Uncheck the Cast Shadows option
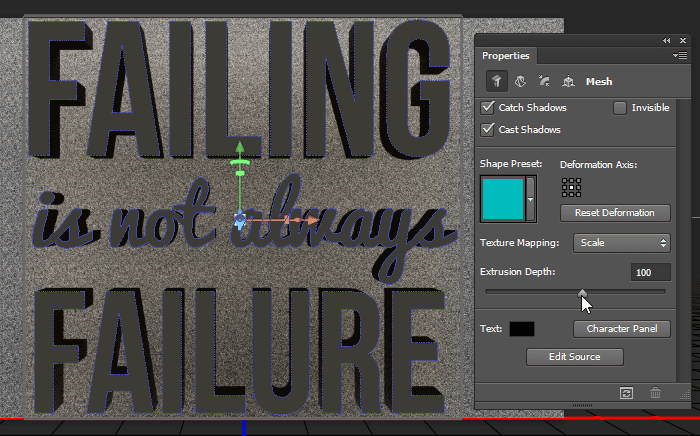The height and width of the screenshot is (436, 700). pyautogui.click(x=488, y=130)
